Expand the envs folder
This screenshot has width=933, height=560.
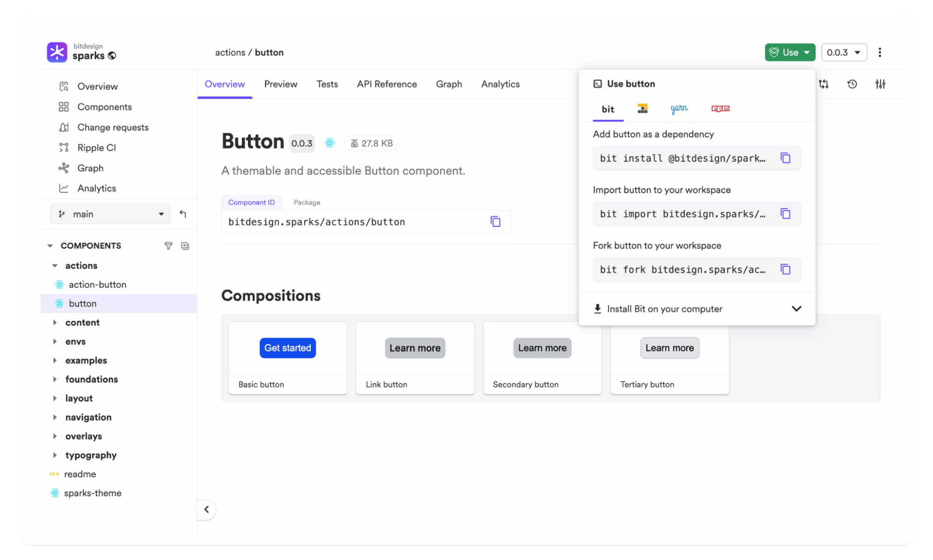pos(55,342)
